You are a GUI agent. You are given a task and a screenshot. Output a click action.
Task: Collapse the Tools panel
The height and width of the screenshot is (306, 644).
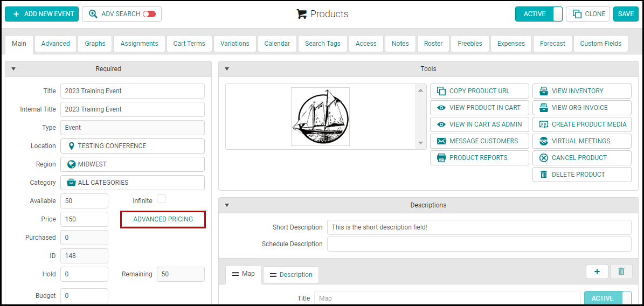(x=226, y=69)
